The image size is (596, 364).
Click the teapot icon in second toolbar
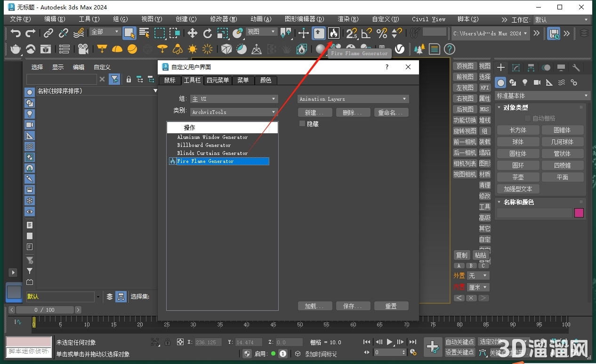16,49
